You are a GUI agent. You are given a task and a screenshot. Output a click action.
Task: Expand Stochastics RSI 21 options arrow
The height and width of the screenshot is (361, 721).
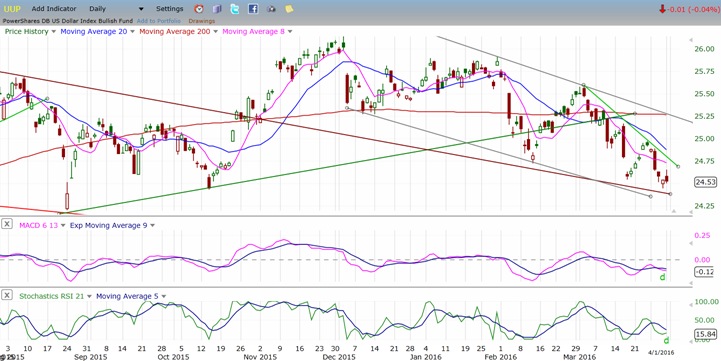[89, 297]
